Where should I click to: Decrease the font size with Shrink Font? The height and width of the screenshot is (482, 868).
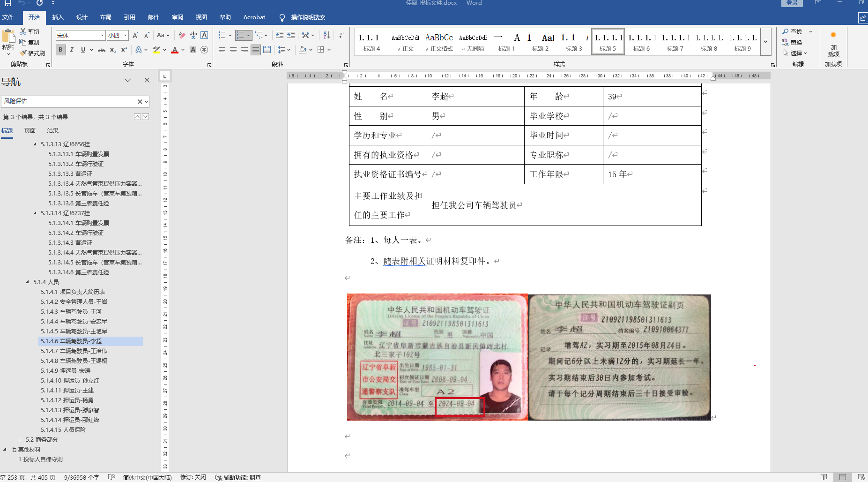point(147,35)
